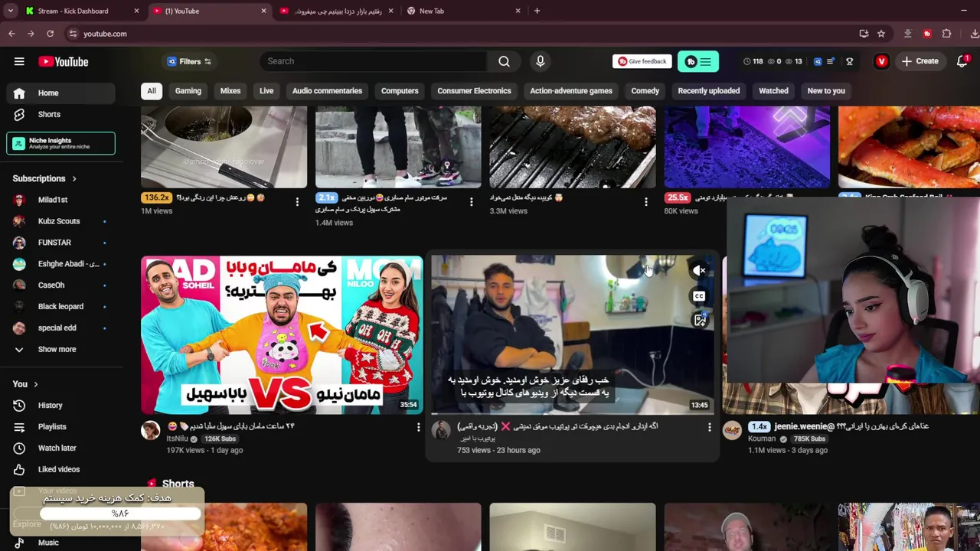Open the Shorts sidebar icon
The height and width of the screenshot is (551, 980).
tap(19, 114)
